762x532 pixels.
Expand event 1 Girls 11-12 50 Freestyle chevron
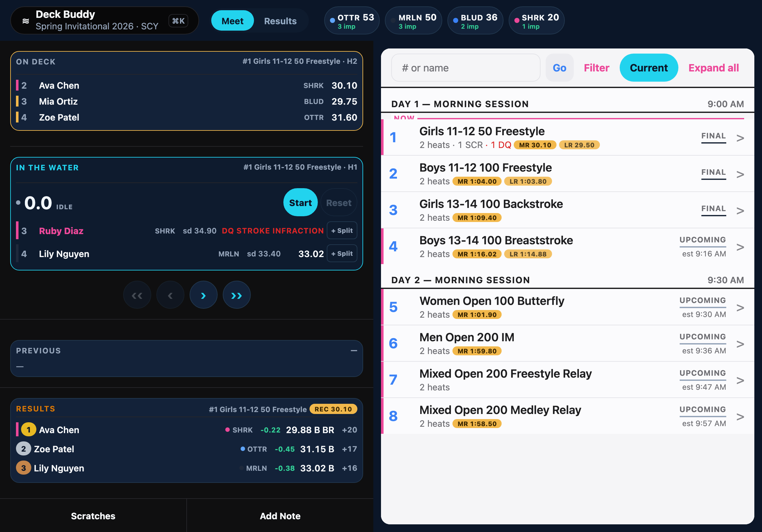(x=740, y=138)
